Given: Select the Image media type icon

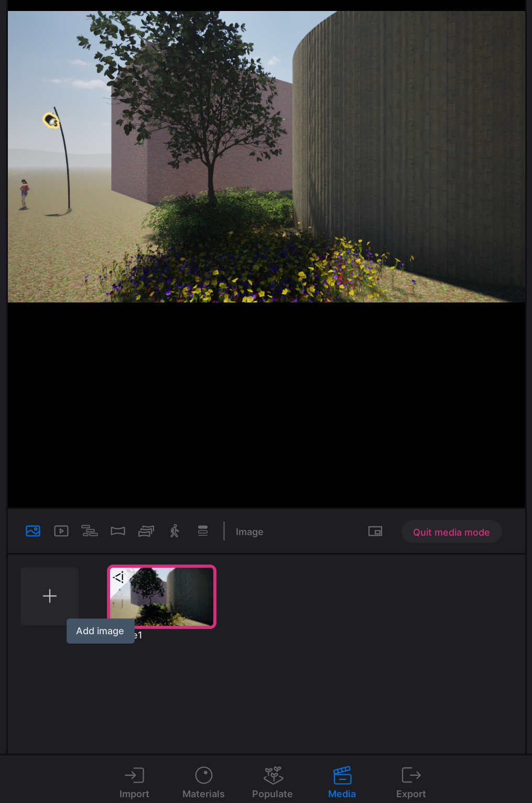Looking at the screenshot, I should click(33, 531).
